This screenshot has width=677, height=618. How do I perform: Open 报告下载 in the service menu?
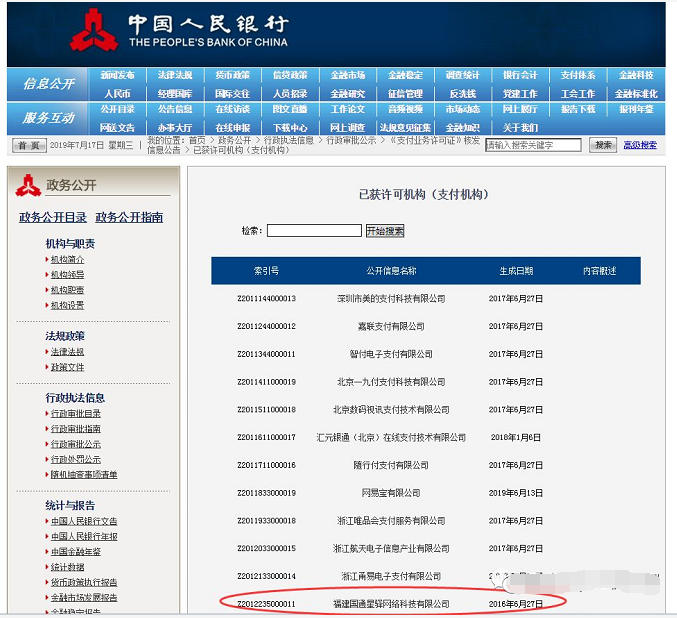578,109
